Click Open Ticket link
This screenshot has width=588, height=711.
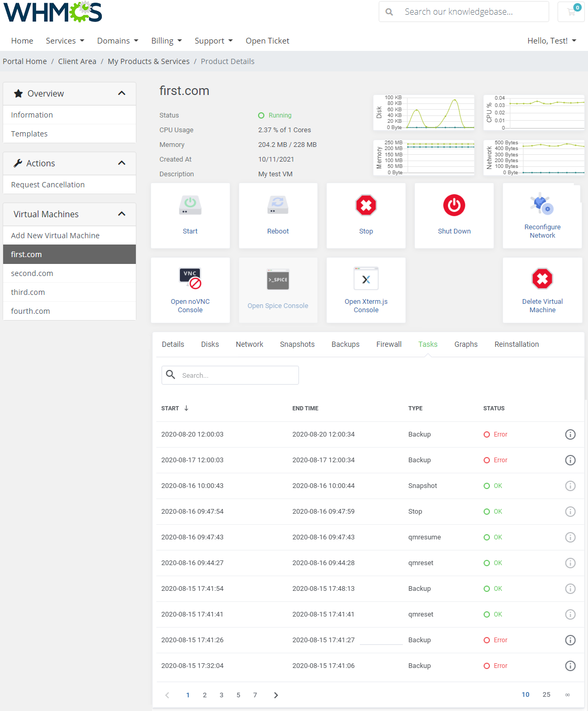tap(268, 41)
